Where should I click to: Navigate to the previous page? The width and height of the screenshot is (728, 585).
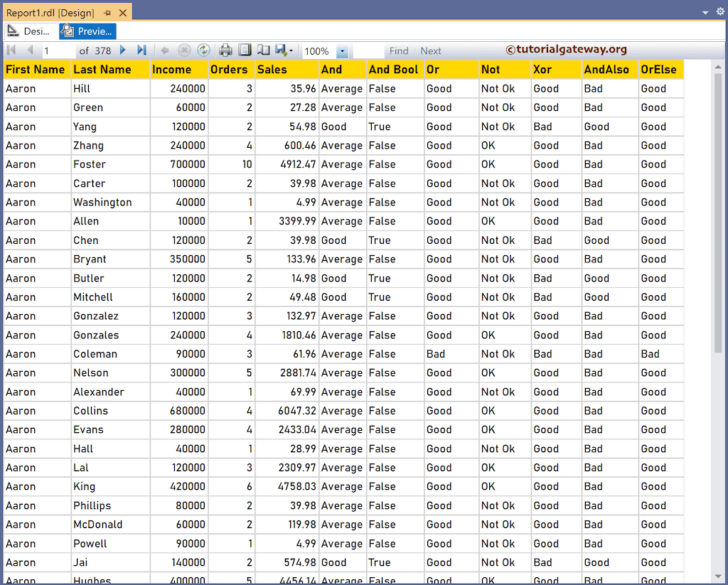[30, 50]
